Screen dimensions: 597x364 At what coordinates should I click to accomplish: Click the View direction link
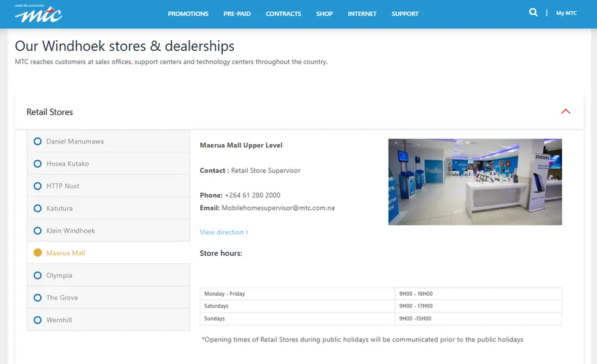[x=224, y=232]
